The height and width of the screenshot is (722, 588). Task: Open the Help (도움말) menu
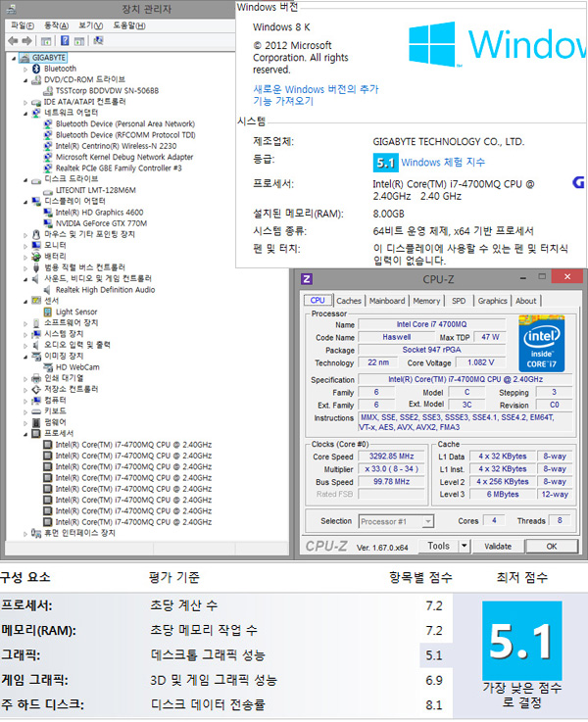[x=129, y=25]
